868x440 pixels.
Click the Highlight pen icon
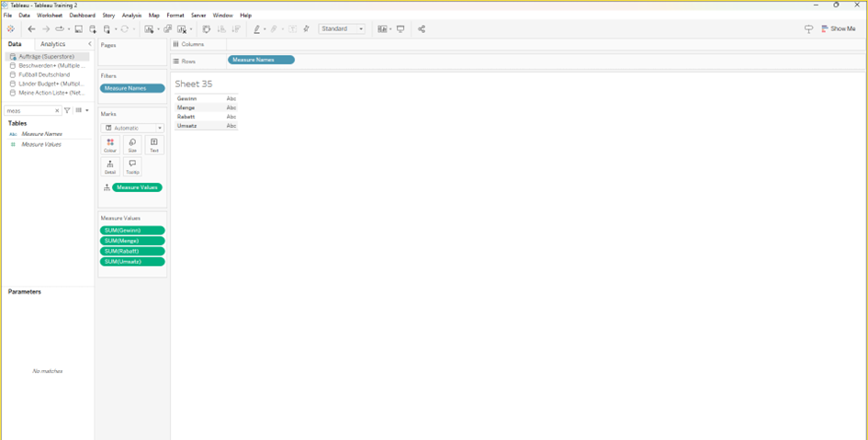(x=257, y=28)
